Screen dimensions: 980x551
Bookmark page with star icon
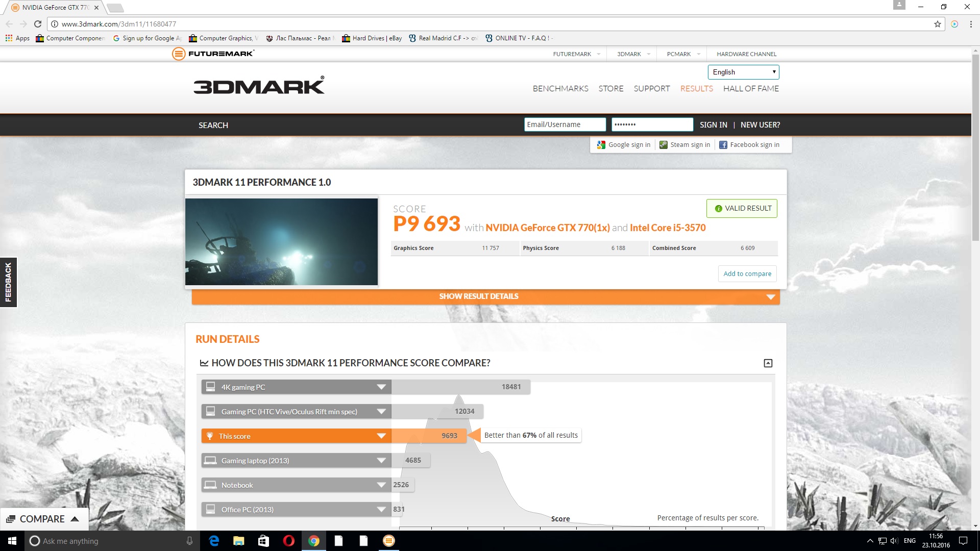coord(937,24)
